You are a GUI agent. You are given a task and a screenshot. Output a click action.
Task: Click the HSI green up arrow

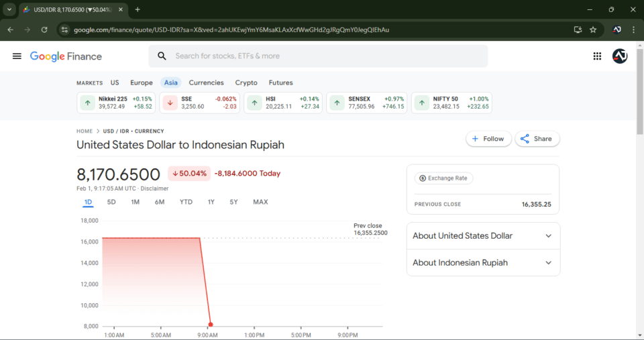255,103
